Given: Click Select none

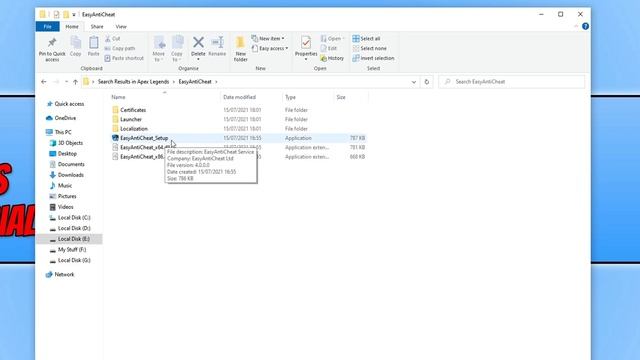Looking at the screenshot, I should [369, 48].
